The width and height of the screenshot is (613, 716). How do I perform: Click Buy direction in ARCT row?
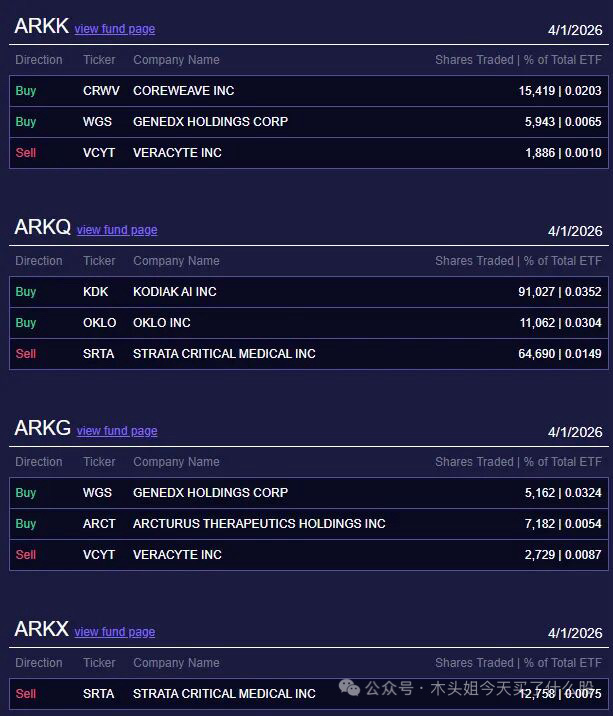click(x=26, y=524)
